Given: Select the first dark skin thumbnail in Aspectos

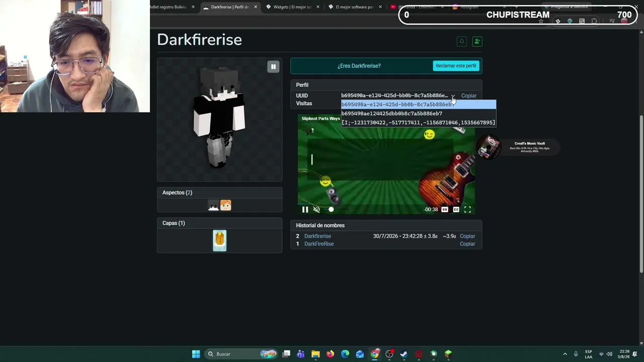Looking at the screenshot, I should coord(213,205).
